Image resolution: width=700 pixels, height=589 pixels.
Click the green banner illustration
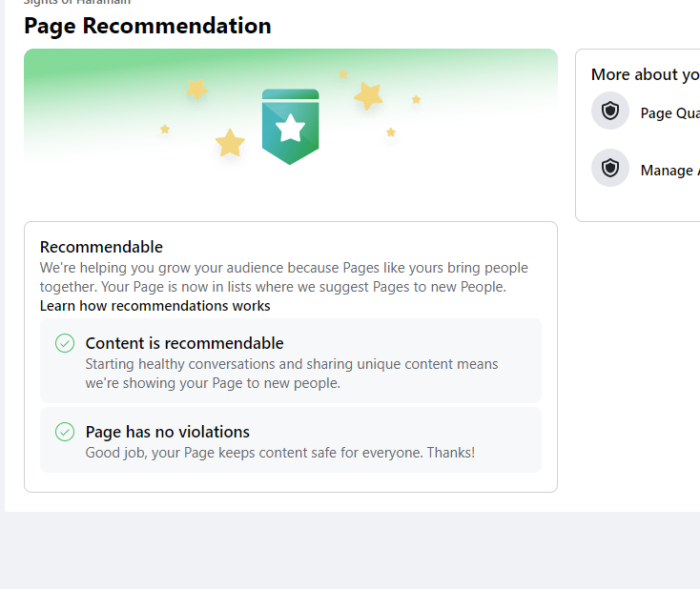tap(291, 112)
